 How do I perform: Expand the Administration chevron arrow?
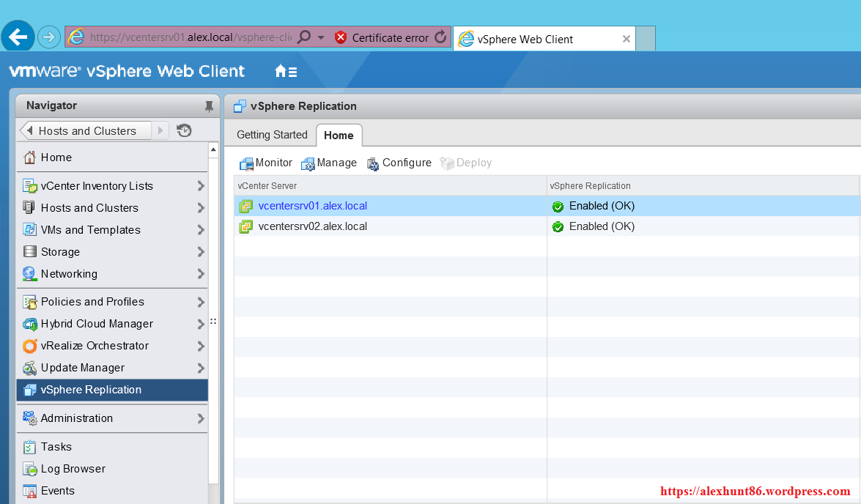pyautogui.click(x=200, y=418)
